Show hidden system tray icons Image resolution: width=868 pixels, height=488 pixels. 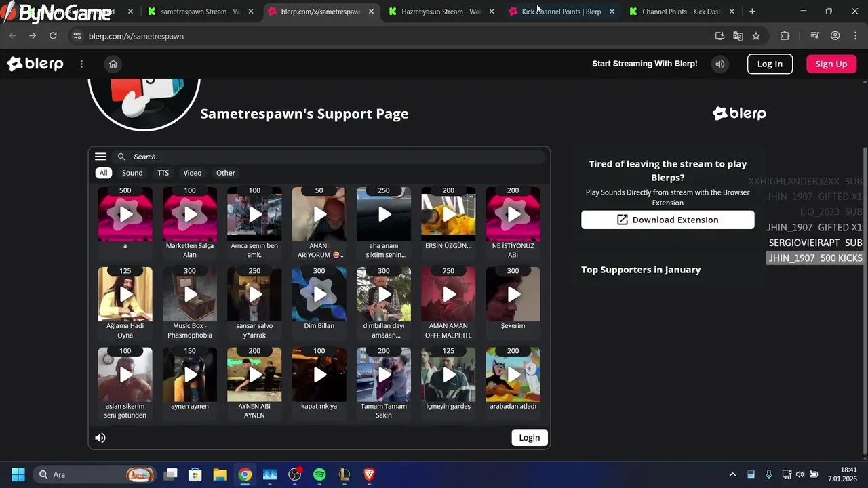(x=732, y=474)
